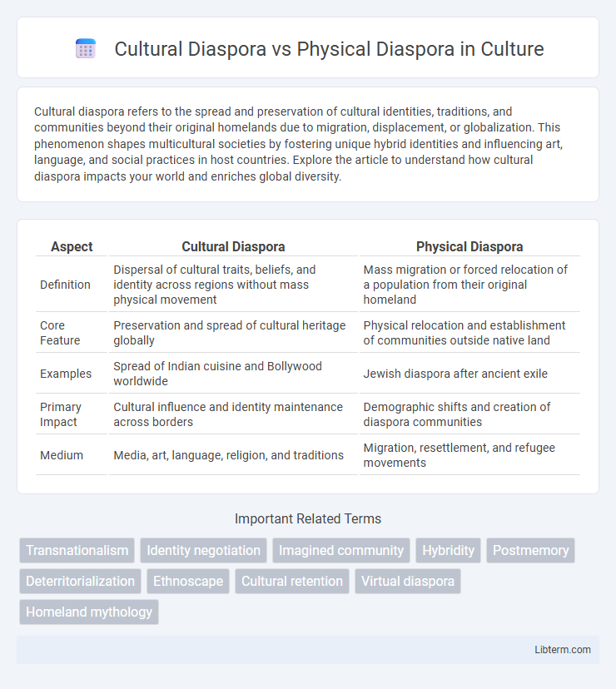The width and height of the screenshot is (616, 689).
Task: Click the page title 'Cultural Diaspora vs Physical Diaspora in Culture'
Action: tap(329, 49)
